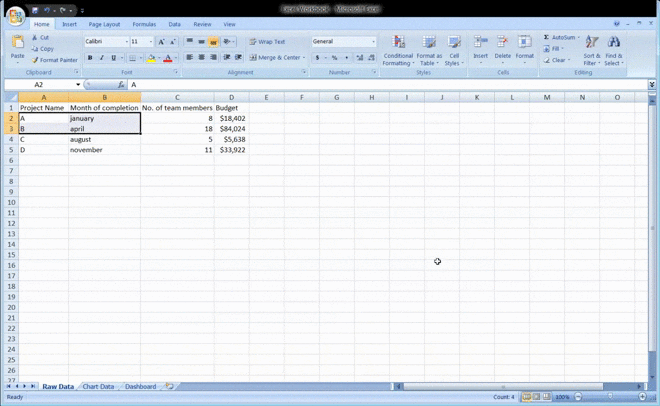Image resolution: width=660 pixels, height=406 pixels.
Task: Click the Delete cells icon
Action: click(502, 43)
